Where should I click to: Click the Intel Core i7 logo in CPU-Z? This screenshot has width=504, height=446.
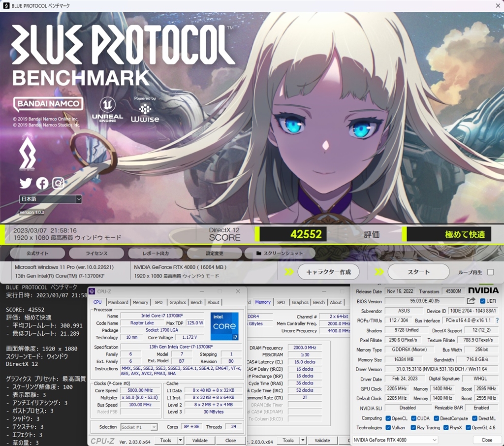(x=224, y=326)
